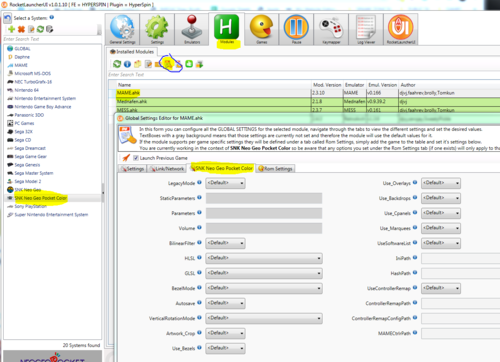This screenshot has width=500, height=362.
Task: Sort modules by the Name column header
Action: pyautogui.click(x=213, y=85)
